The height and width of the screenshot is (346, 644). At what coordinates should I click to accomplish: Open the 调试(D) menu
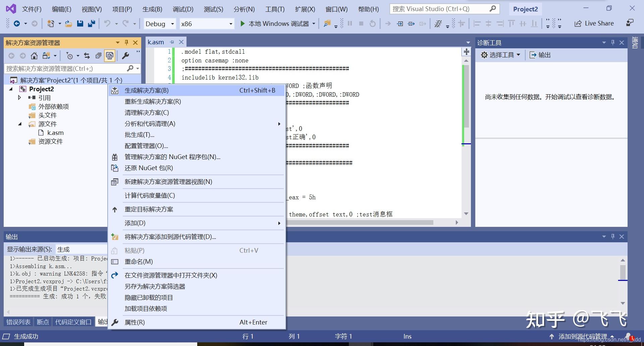[x=183, y=9]
